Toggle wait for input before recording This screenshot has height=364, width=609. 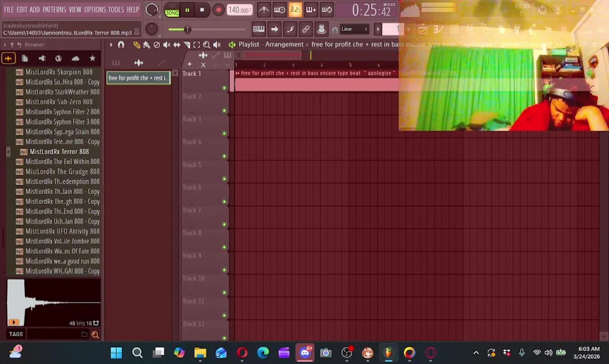[279, 10]
